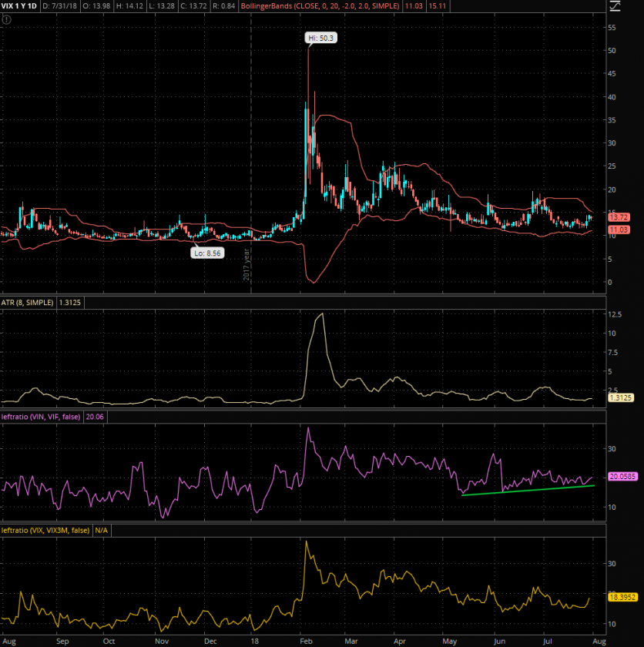Click the small icon below the VIX symbol

[5, 20]
